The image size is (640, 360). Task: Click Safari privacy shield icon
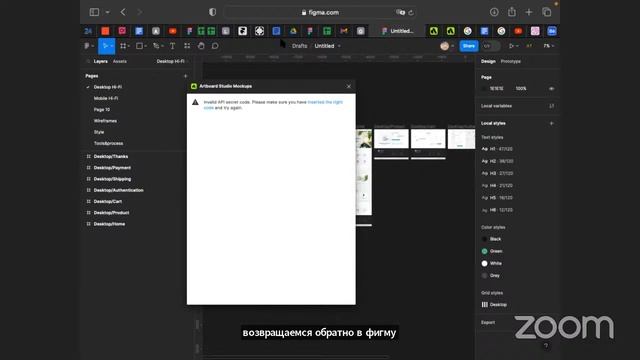point(212,12)
